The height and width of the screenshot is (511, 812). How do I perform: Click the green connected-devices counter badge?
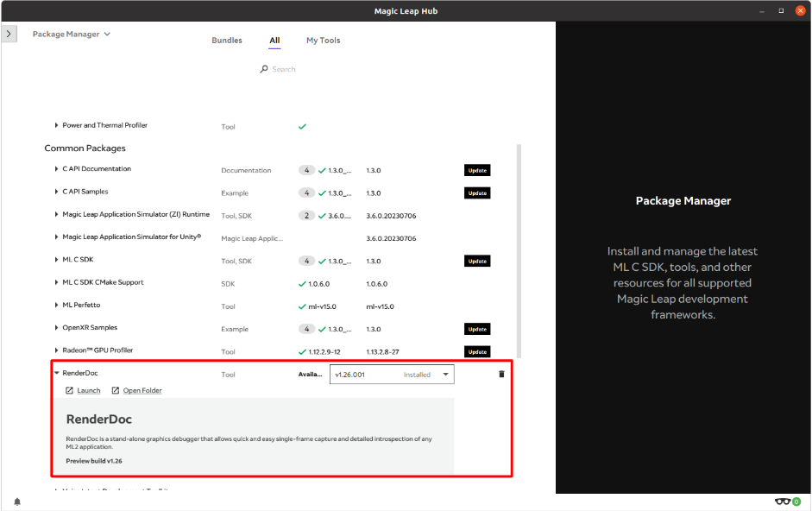(x=796, y=501)
